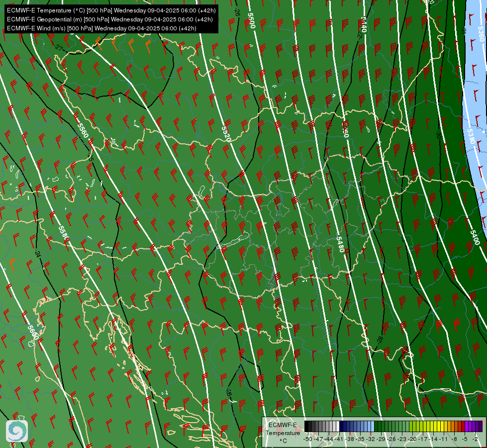The height and width of the screenshot is (448, 487).
Task: Click the -35 legend tick label
Action: point(360,440)
